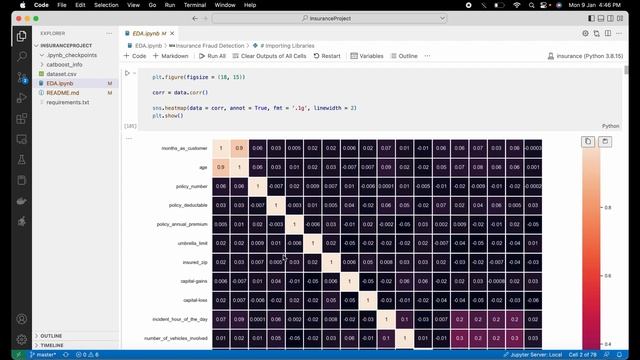Expand the .ipynb_checkpoints folder
The height and width of the screenshot is (360, 640).
pyautogui.click(x=71, y=55)
